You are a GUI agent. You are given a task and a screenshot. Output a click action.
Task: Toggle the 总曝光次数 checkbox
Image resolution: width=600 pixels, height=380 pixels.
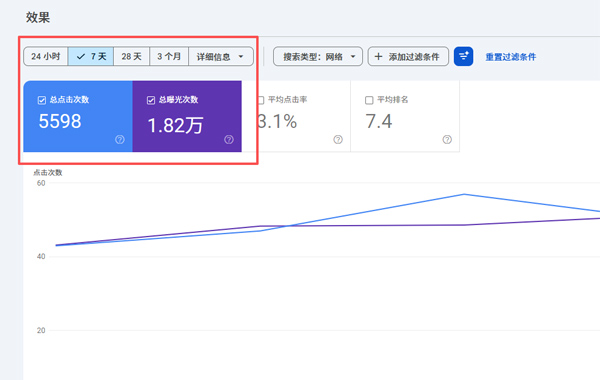151,100
